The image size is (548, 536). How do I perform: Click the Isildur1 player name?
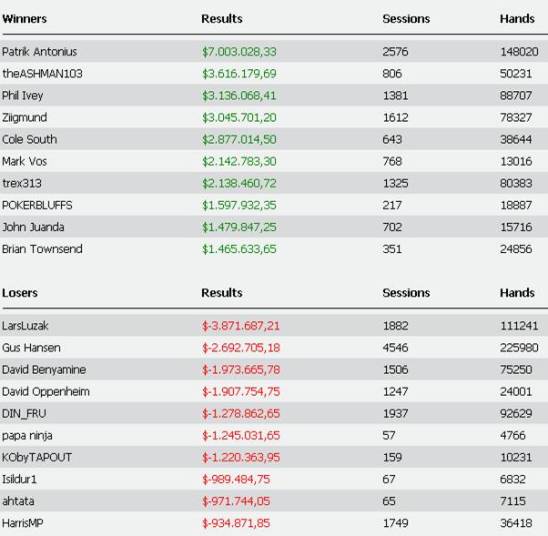pos(19,479)
